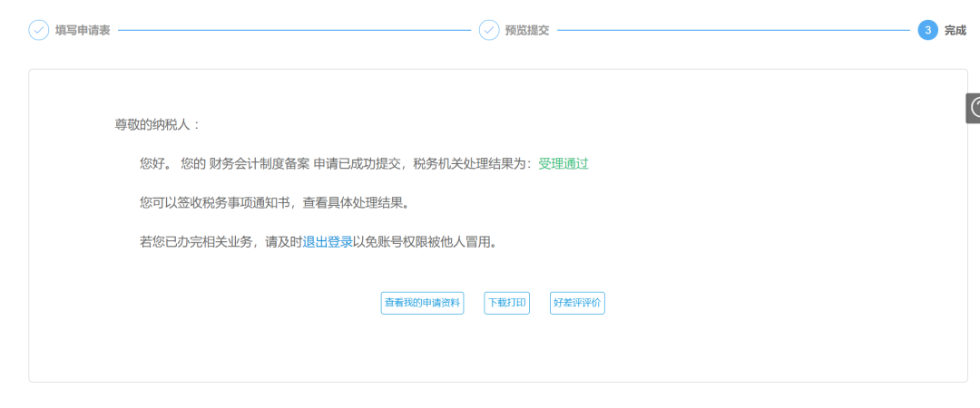The image size is (980, 408).
Task: Click the 税务机关处理结果为 text
Action: pos(472,164)
